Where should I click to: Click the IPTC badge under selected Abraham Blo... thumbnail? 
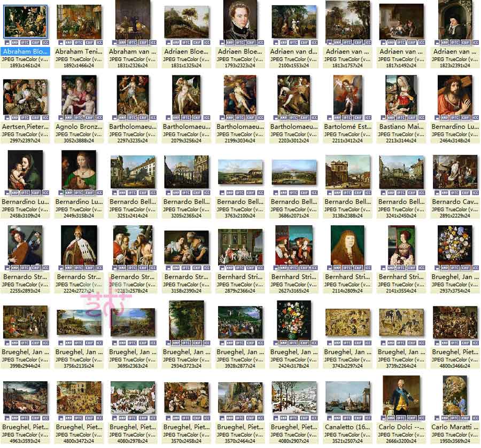coord(25,43)
